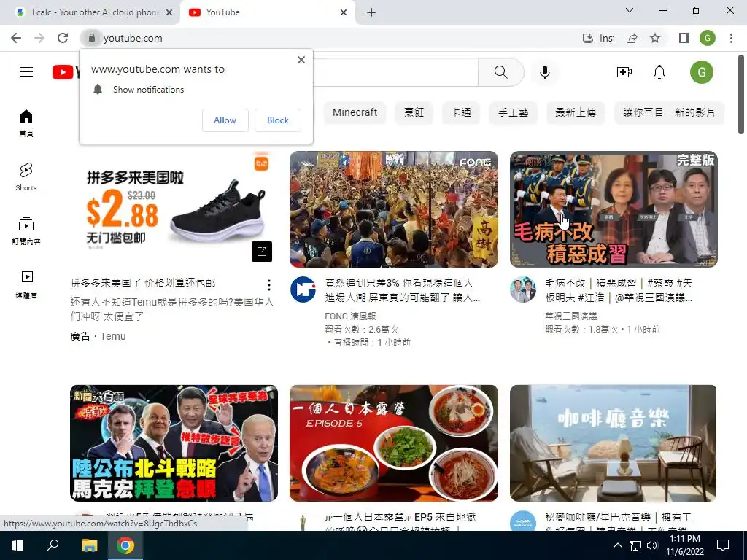This screenshot has height=560, width=747.
Task: Reload the page
Action: pos(63,38)
